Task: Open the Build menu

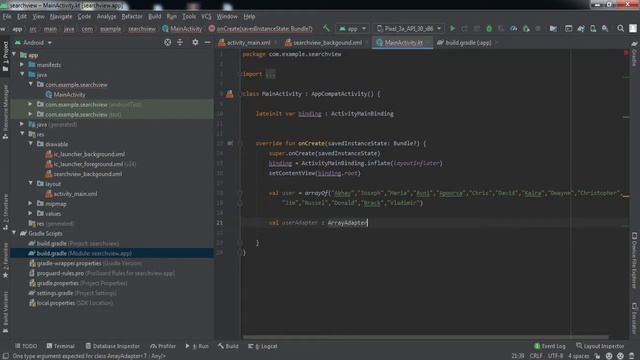Action: pyautogui.click(x=154, y=17)
